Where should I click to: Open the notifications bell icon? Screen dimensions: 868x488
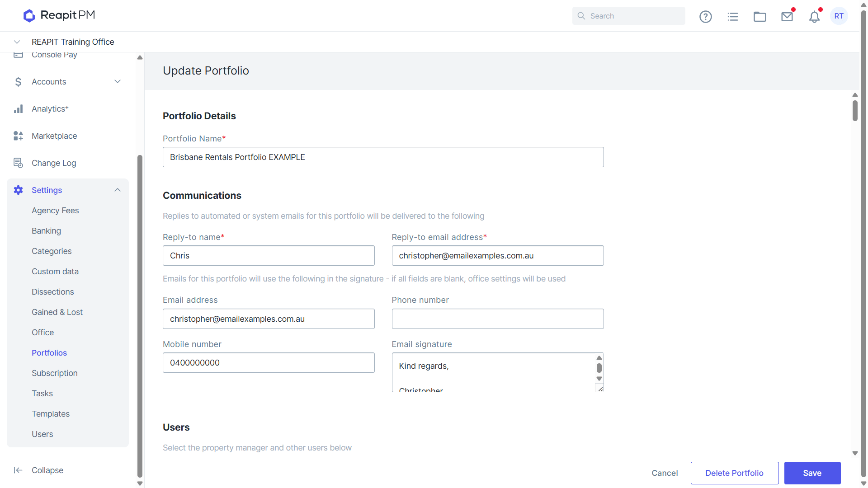pyautogui.click(x=814, y=17)
